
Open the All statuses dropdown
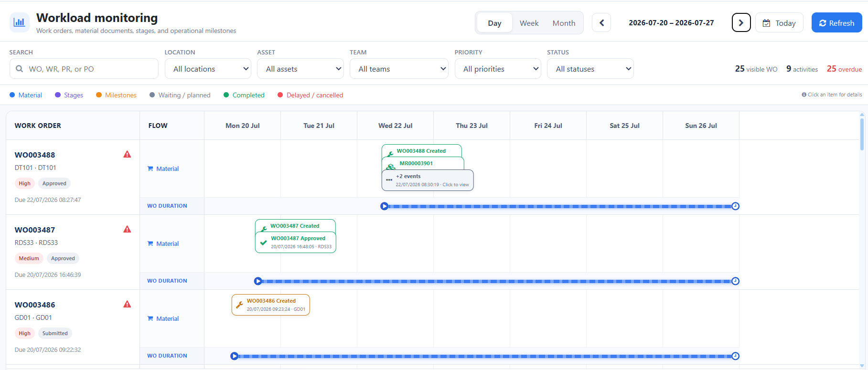click(x=590, y=69)
